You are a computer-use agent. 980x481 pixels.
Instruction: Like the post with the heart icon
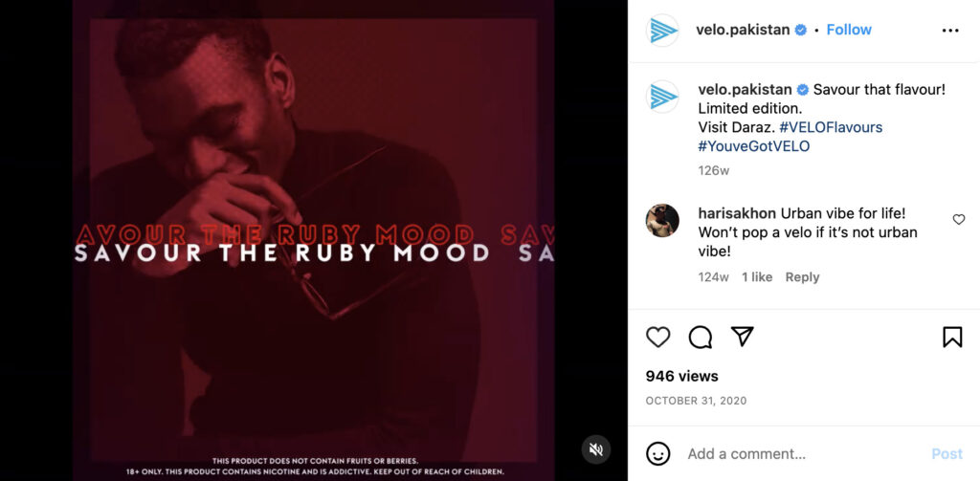click(657, 338)
